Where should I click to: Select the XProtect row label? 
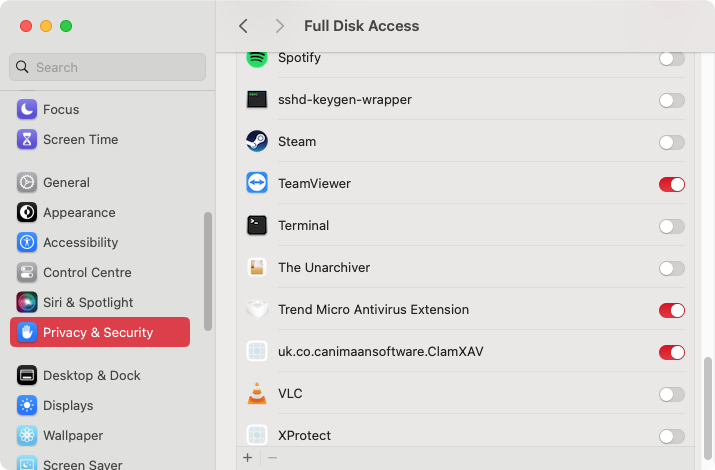click(x=304, y=435)
